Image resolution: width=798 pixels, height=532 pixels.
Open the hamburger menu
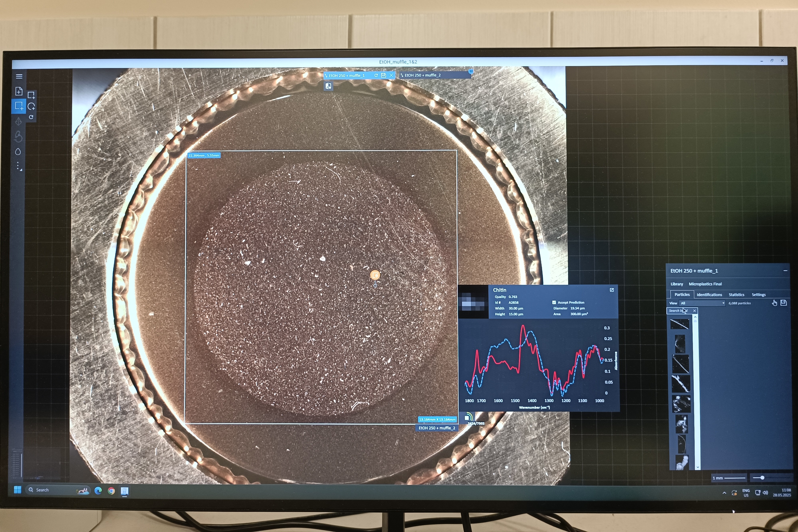tap(19, 76)
